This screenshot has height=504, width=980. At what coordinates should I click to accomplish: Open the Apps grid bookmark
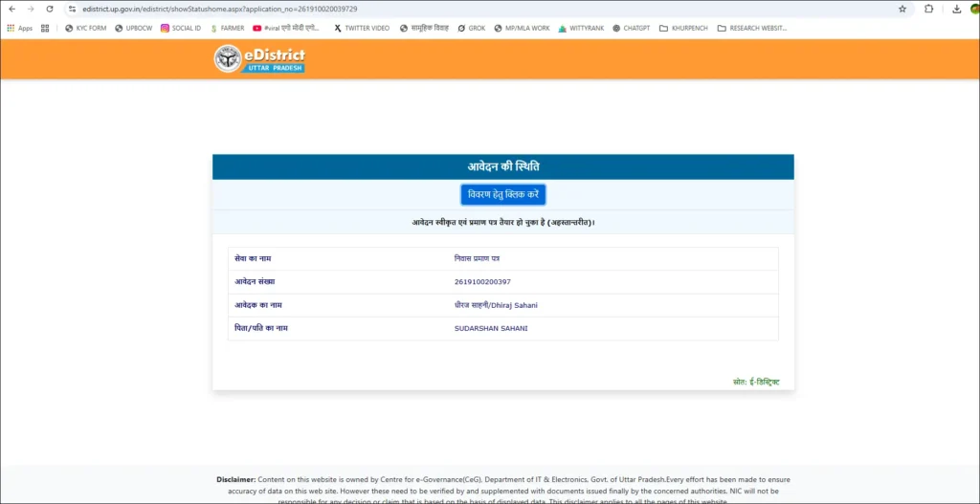tap(19, 28)
